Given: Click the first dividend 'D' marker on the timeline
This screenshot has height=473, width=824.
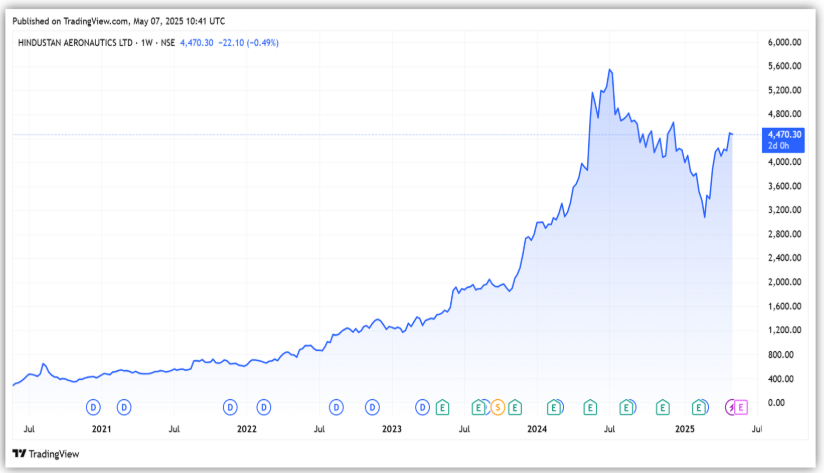Looking at the screenshot, I should [93, 407].
